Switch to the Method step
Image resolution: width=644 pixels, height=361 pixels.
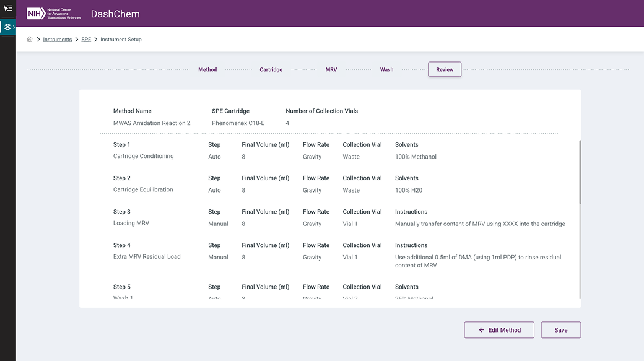(x=207, y=70)
